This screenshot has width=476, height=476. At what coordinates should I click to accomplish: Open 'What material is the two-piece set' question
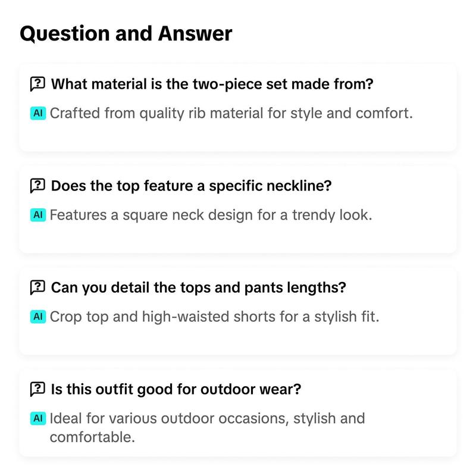[x=212, y=84]
